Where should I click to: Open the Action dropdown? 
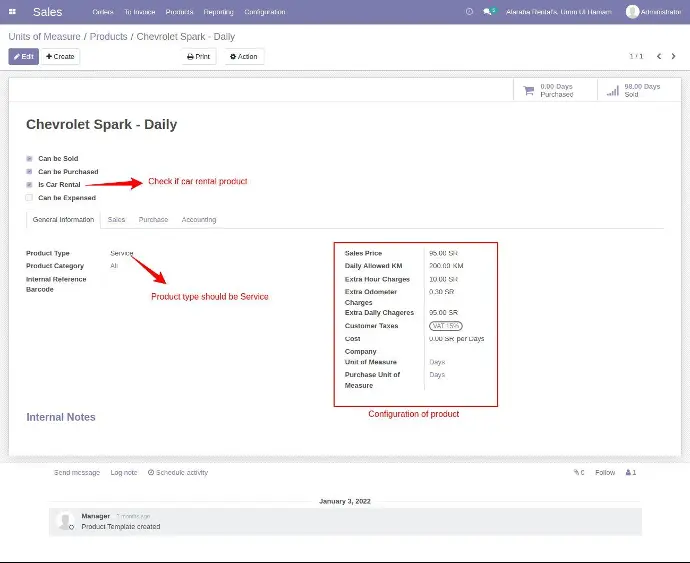(x=244, y=56)
